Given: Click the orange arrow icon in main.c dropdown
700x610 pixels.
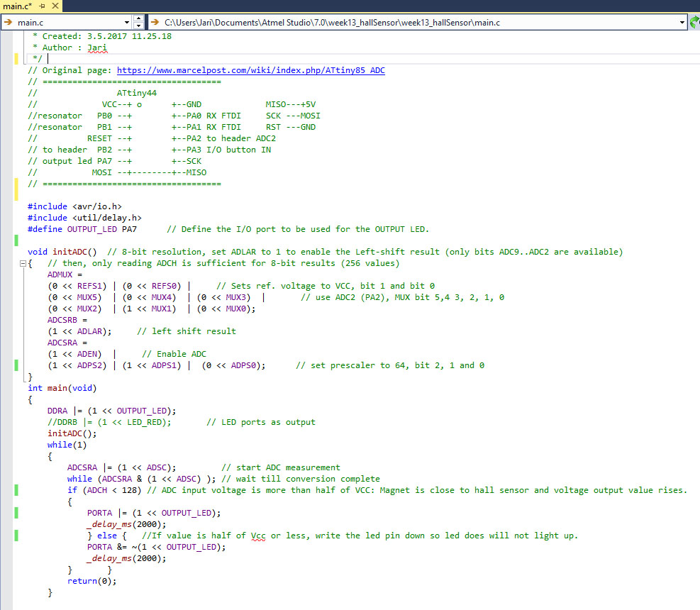Looking at the screenshot, I should tap(8, 22).
